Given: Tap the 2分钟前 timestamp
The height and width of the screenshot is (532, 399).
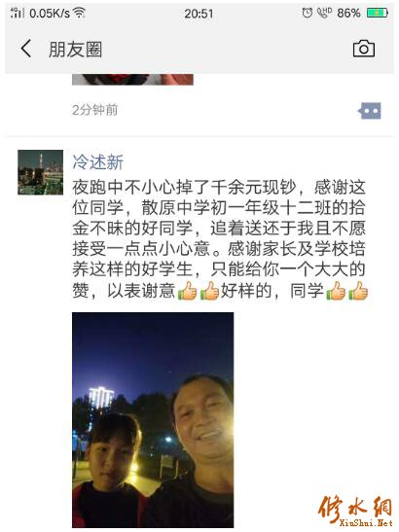Looking at the screenshot, I should 94,110.
